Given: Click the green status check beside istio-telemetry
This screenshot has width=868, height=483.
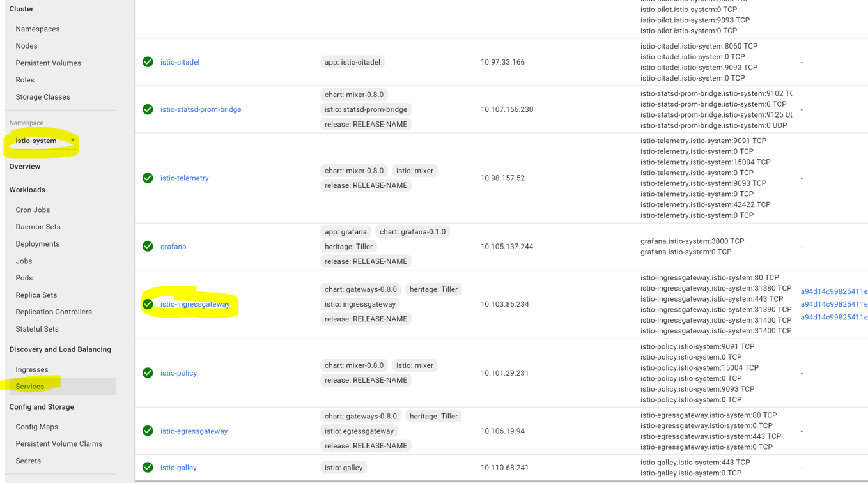Looking at the screenshot, I should [148, 178].
